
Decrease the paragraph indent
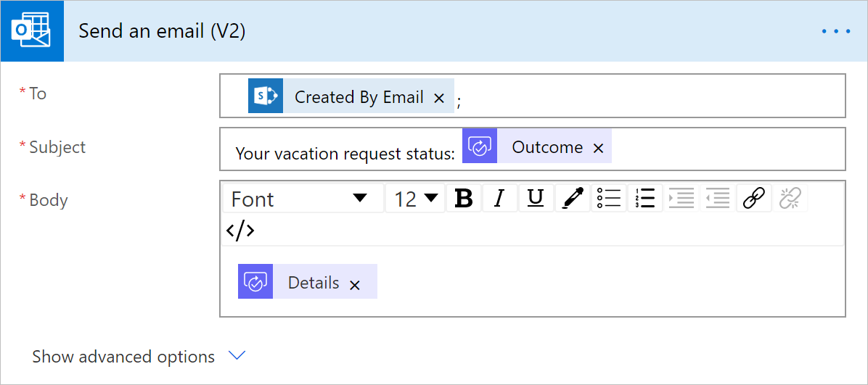[718, 199]
